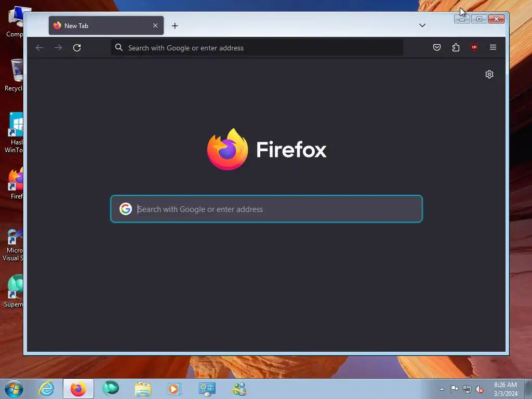Viewport: 532px width, 399px height.
Task: Click the Google icon in the search box
Action: pyautogui.click(x=126, y=209)
